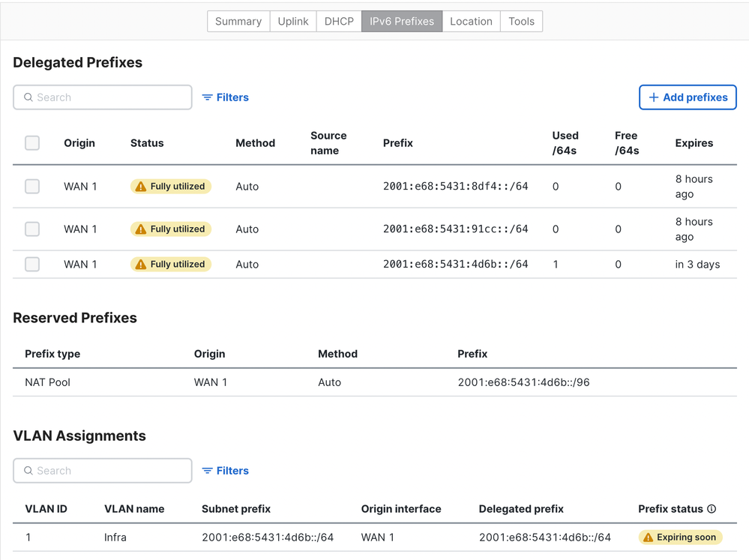Click the plus icon in Add prefixes

[654, 97]
